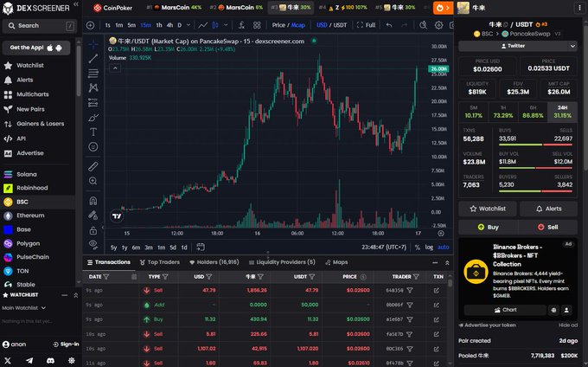Screen dimensions: 588x367
Task: Open quick search on chart toolbar
Action: click(423, 25)
